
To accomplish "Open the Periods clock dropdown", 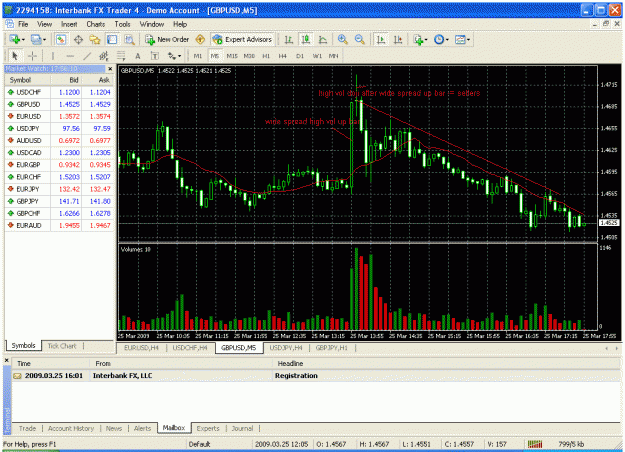I will click(441, 39).
